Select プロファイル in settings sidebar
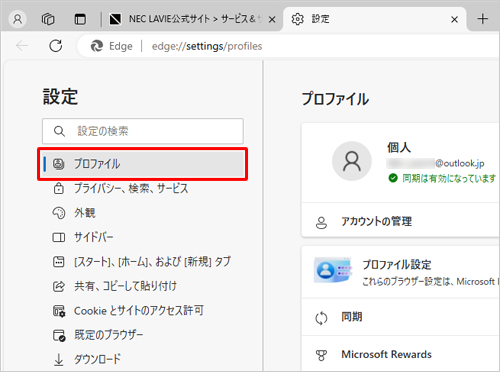 [x=143, y=164]
